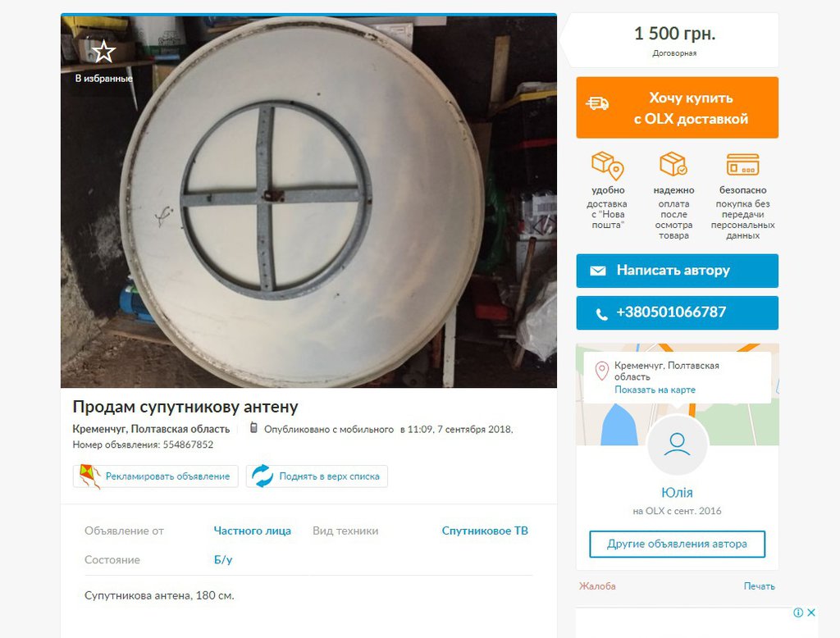This screenshot has width=840, height=638.
Task: Click the secure purchase card icon
Action: 742,165
